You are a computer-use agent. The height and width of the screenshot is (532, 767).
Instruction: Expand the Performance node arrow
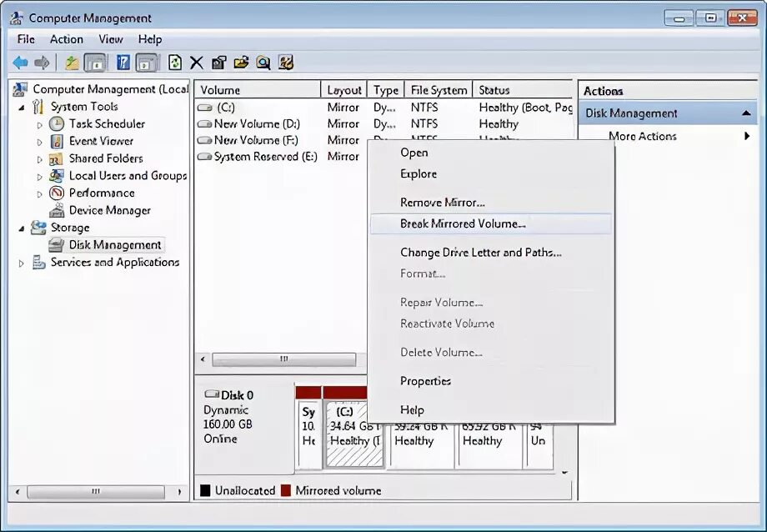pyautogui.click(x=40, y=193)
